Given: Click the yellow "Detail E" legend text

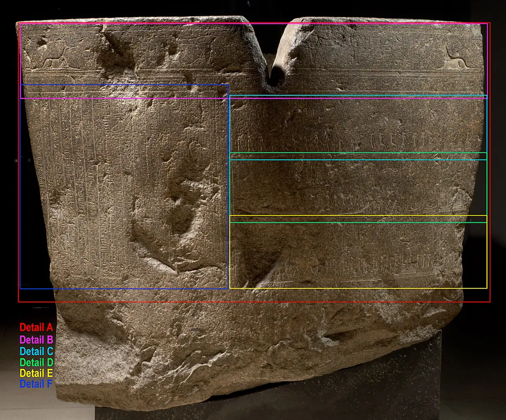Looking at the screenshot, I should click(x=36, y=373).
